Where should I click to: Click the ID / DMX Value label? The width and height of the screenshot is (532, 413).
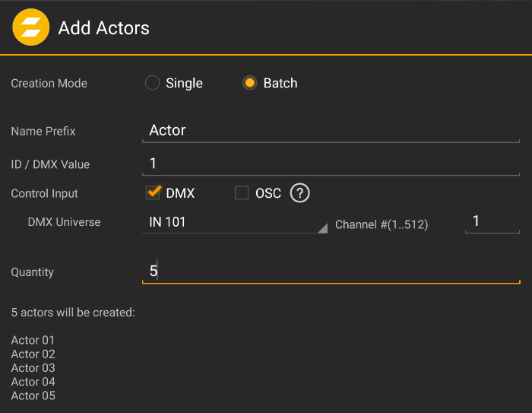[x=50, y=164]
